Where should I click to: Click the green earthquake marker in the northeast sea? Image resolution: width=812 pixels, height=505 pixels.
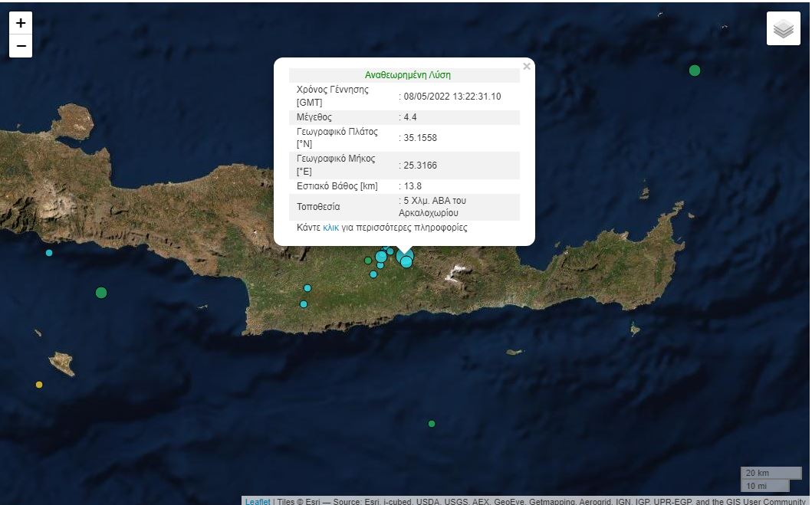point(695,71)
